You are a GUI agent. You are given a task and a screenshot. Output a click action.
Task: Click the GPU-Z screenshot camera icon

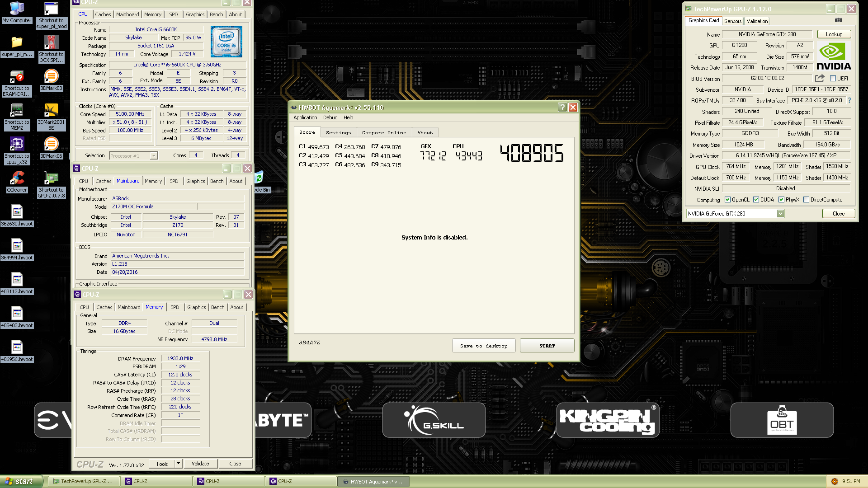pos(838,20)
